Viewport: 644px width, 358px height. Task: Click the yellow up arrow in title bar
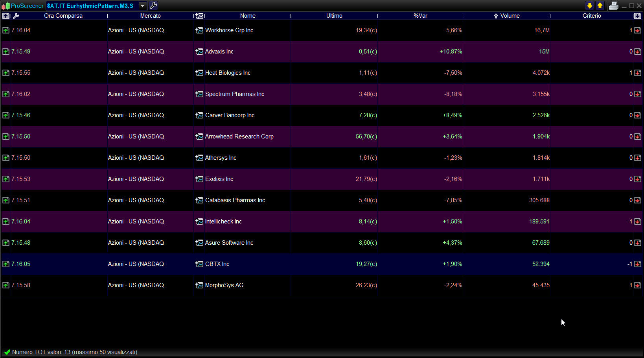point(600,6)
